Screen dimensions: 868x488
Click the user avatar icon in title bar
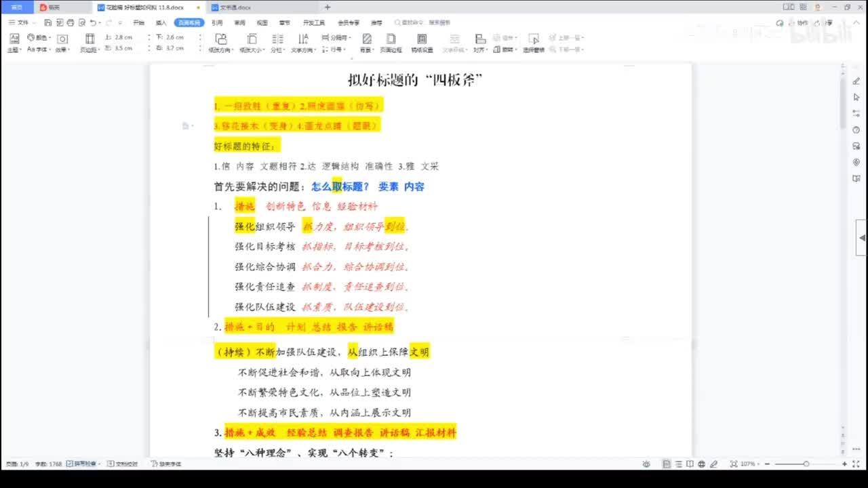point(818,7)
